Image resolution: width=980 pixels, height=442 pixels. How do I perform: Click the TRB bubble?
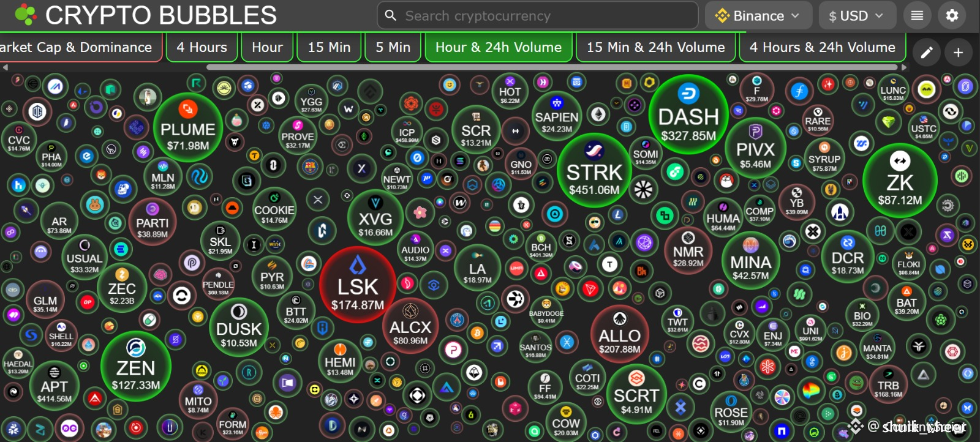pyautogui.click(x=888, y=384)
